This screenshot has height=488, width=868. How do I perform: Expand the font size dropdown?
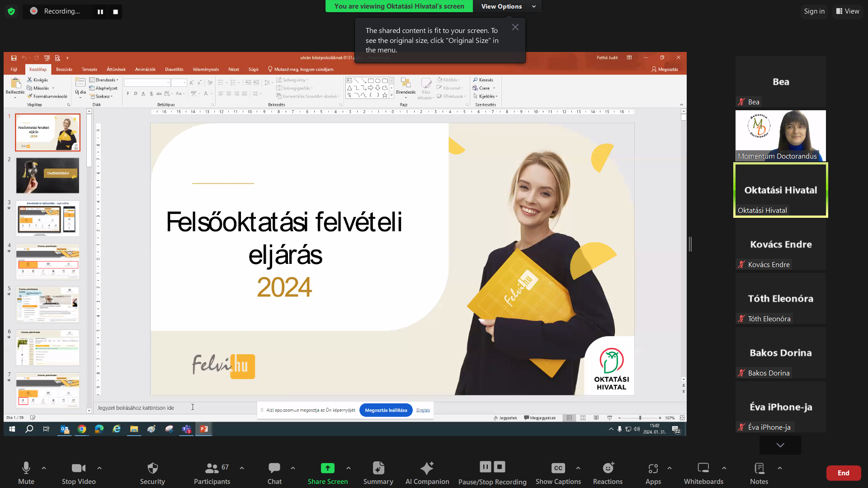pyautogui.click(x=186, y=83)
